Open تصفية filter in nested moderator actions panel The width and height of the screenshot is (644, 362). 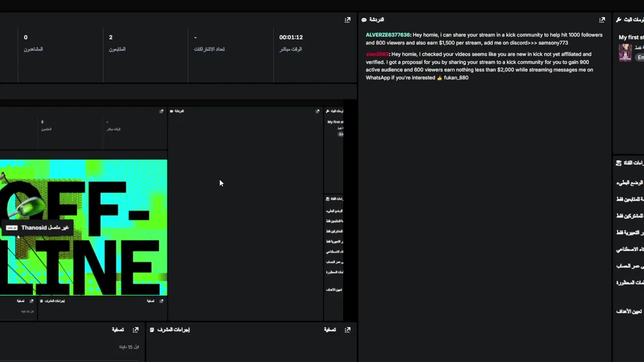pyautogui.click(x=150, y=301)
